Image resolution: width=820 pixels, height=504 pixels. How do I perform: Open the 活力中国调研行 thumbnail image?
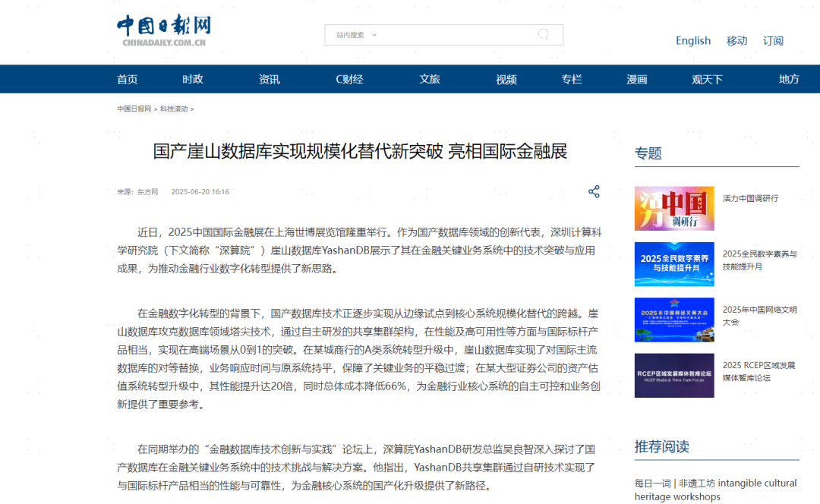point(674,209)
